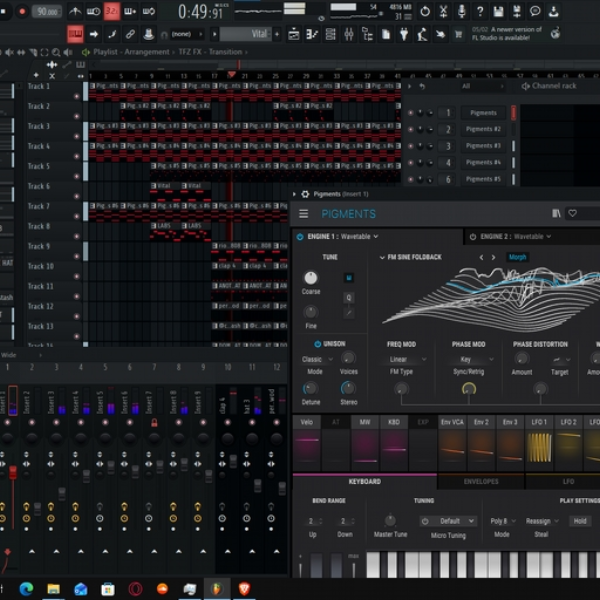600x600 pixels.
Task: Select the LFO 1 modulation tab
Action: click(x=539, y=422)
